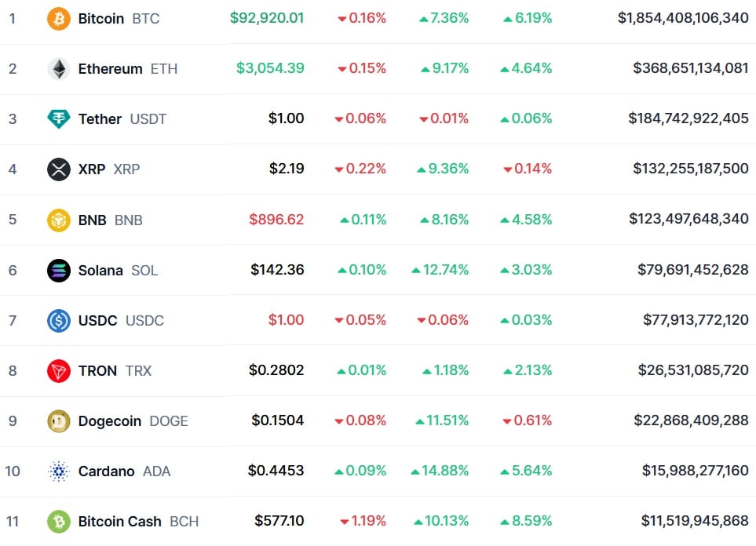Click the BNB logo icon
The image size is (756, 546).
[x=59, y=220]
